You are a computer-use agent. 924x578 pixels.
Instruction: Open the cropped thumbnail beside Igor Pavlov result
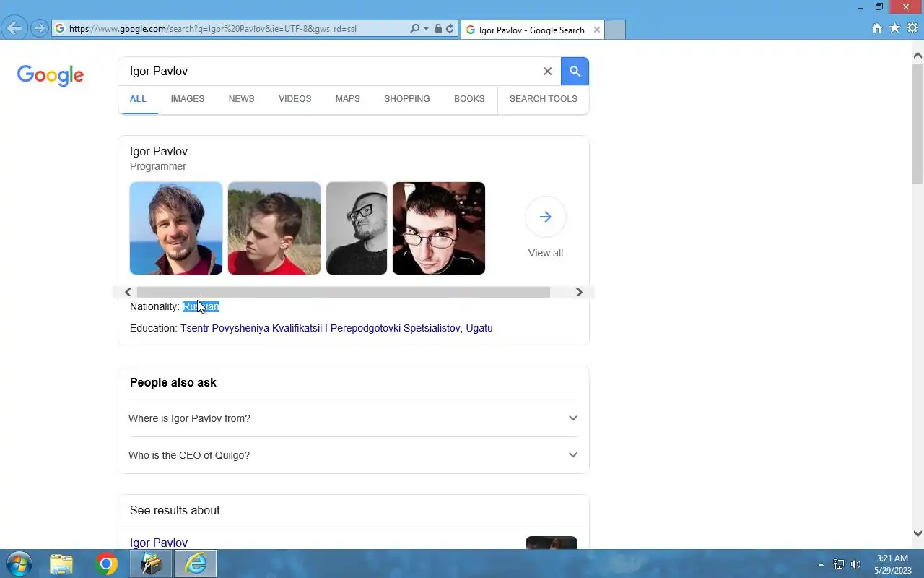point(552,543)
